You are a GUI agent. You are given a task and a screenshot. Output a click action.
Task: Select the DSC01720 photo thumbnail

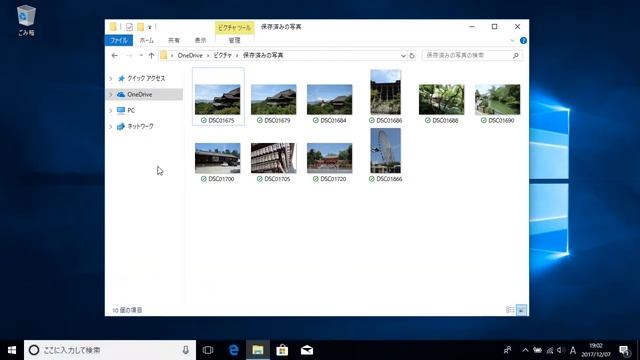click(329, 158)
